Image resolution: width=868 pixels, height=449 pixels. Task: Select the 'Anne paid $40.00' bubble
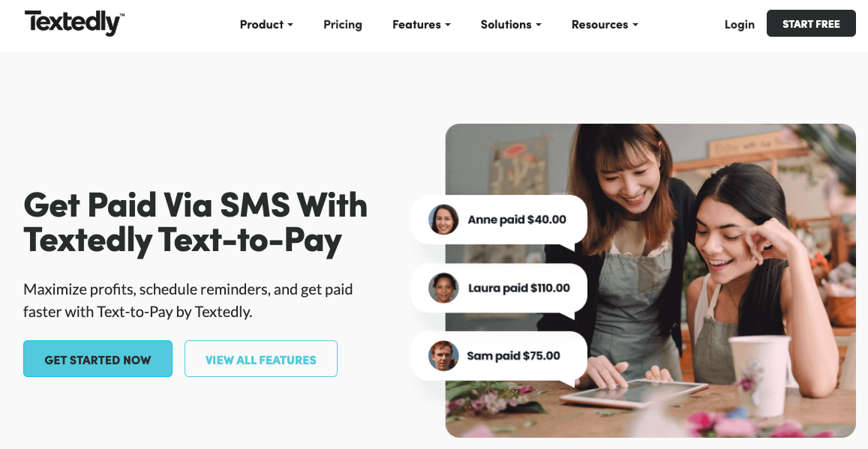pyautogui.click(x=499, y=220)
